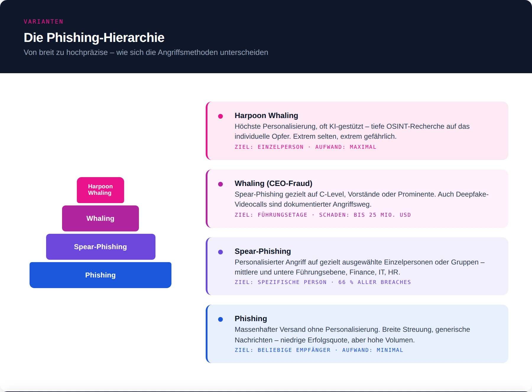Select the Whaling pyramid block

100,218
